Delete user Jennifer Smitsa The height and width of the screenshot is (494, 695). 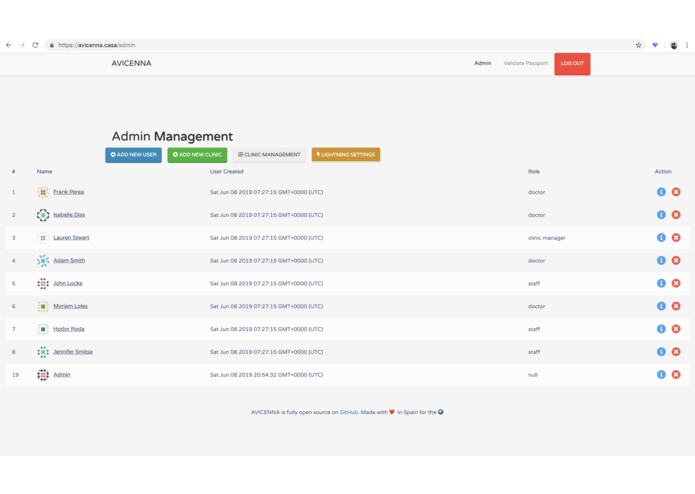[676, 351]
